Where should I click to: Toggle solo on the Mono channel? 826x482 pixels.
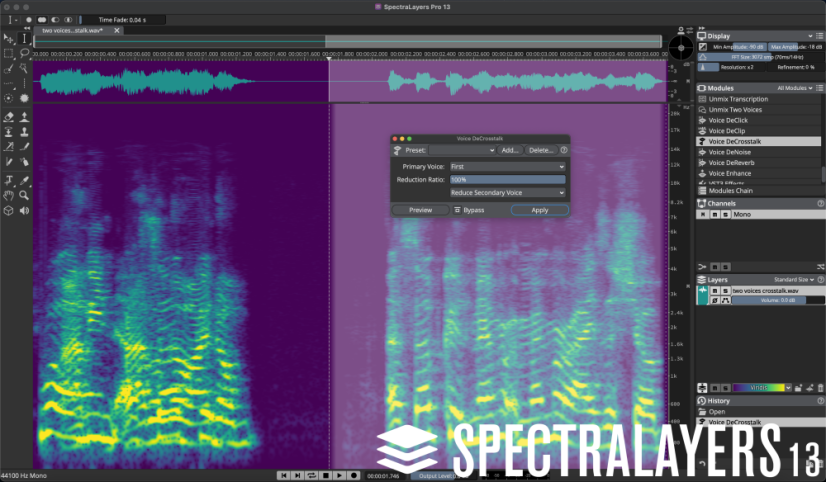(725, 214)
